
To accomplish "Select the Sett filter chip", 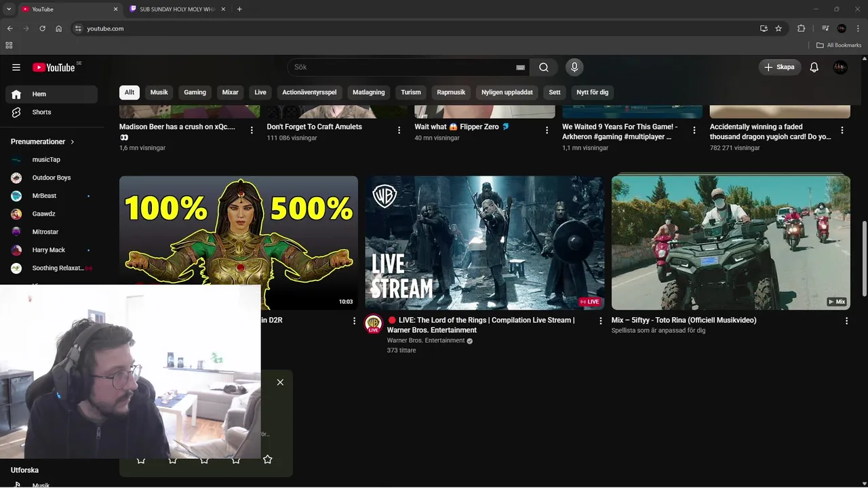I will pos(555,92).
